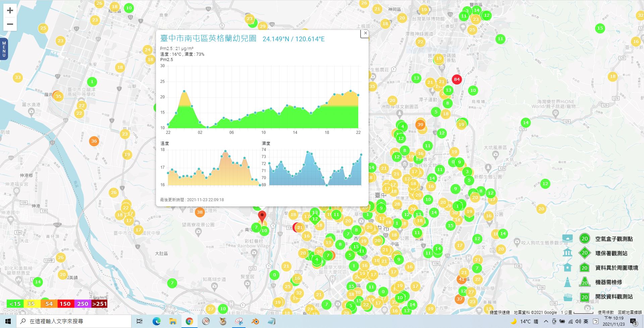The image size is (644, 328).
Task: Click popup title 臺中市南屯區英格蘭幼兒園
Action: (208, 39)
